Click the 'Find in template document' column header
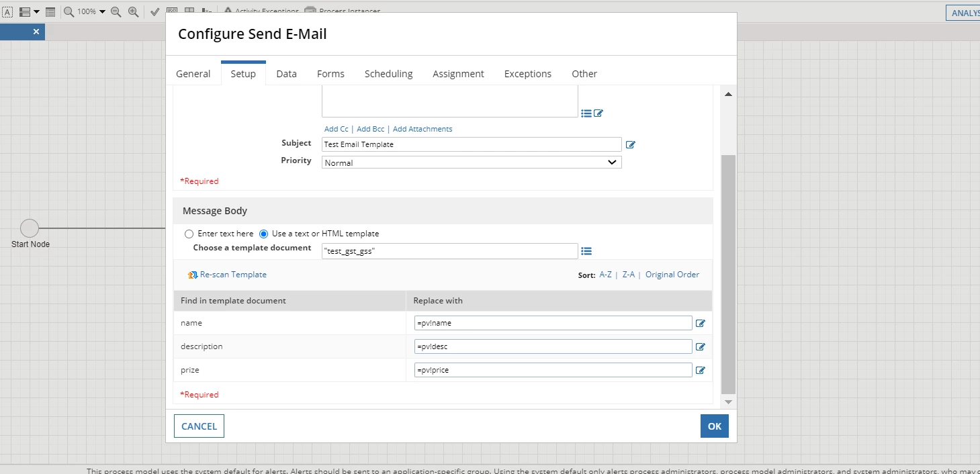 point(289,301)
